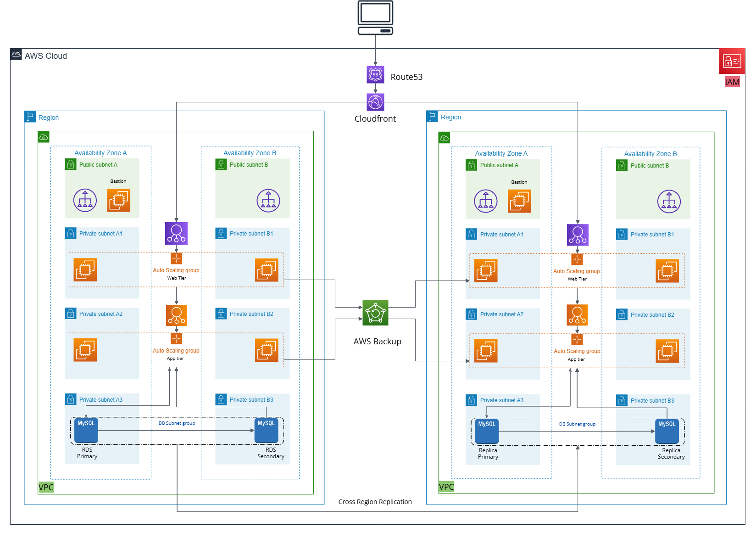Click left Region Public subnet A gateway icon
This screenshot has height=533, width=756.
[85, 201]
